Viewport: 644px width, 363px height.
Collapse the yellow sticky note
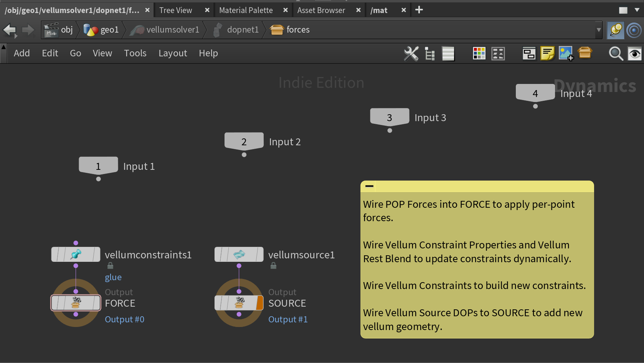pyautogui.click(x=369, y=186)
